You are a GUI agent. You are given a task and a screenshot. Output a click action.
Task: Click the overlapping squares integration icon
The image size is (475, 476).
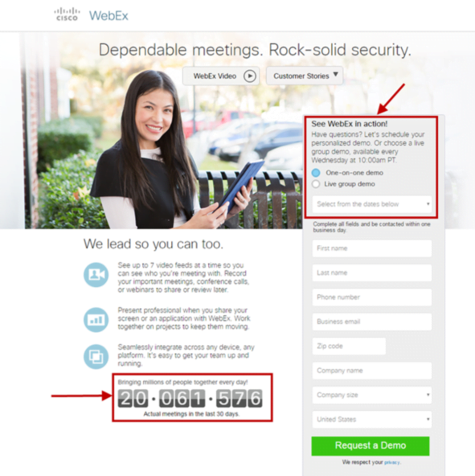coord(96,356)
